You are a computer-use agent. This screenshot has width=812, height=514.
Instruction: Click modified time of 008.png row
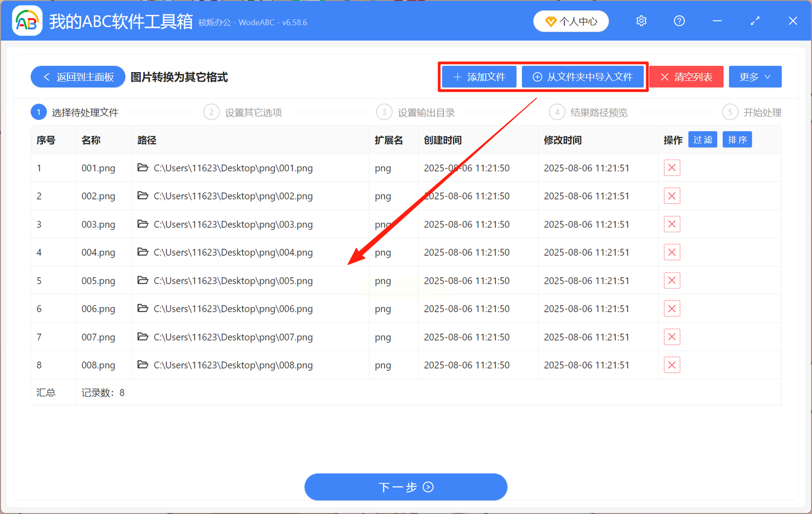tap(586, 365)
